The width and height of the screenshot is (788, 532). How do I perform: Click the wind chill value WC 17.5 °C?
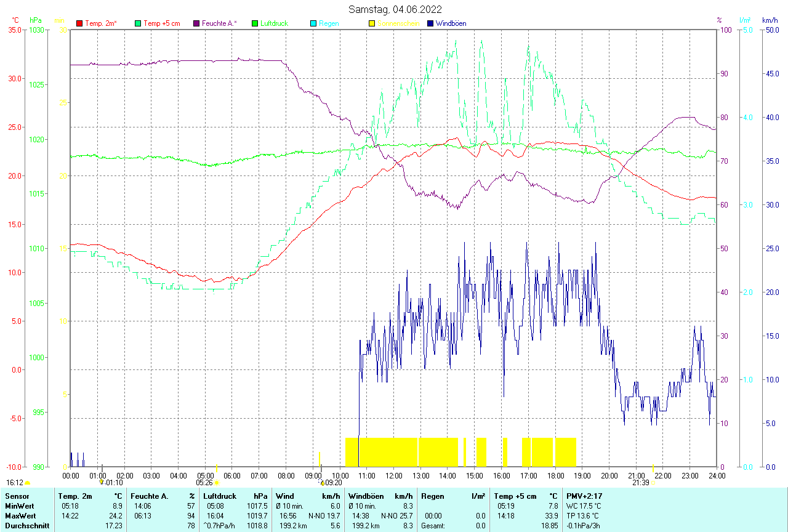click(584, 506)
